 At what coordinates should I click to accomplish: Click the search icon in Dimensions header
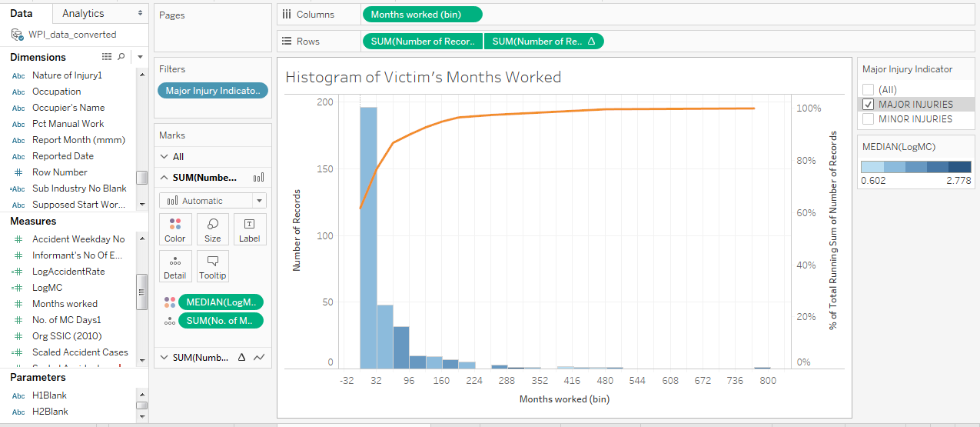point(121,57)
